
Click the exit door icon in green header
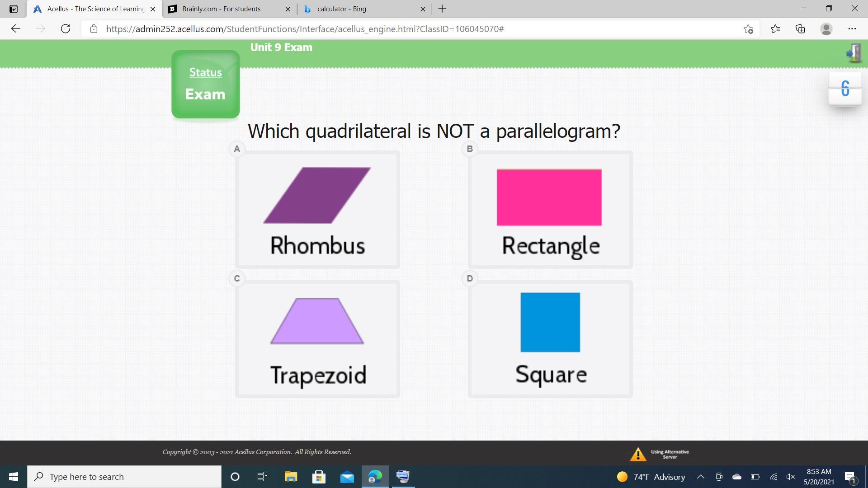[x=854, y=53]
